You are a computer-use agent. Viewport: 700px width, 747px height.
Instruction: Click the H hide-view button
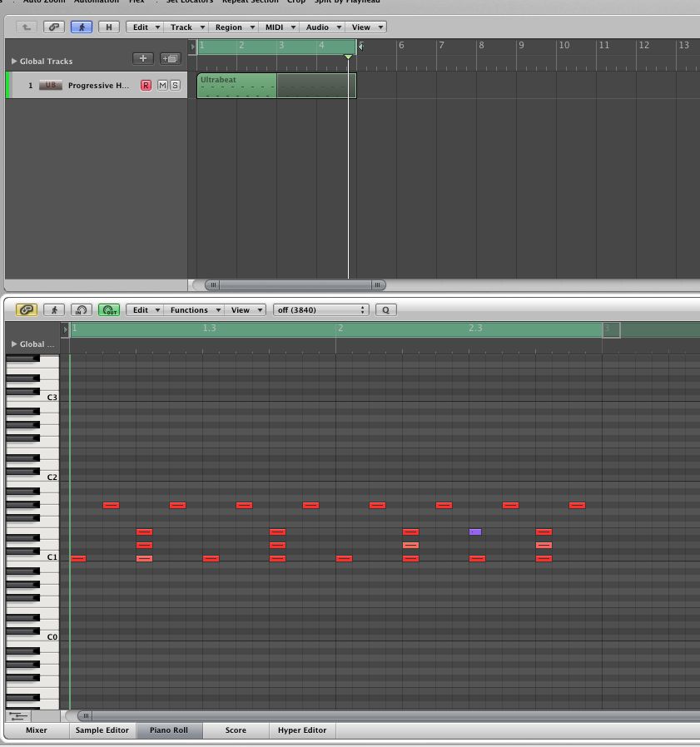click(109, 27)
